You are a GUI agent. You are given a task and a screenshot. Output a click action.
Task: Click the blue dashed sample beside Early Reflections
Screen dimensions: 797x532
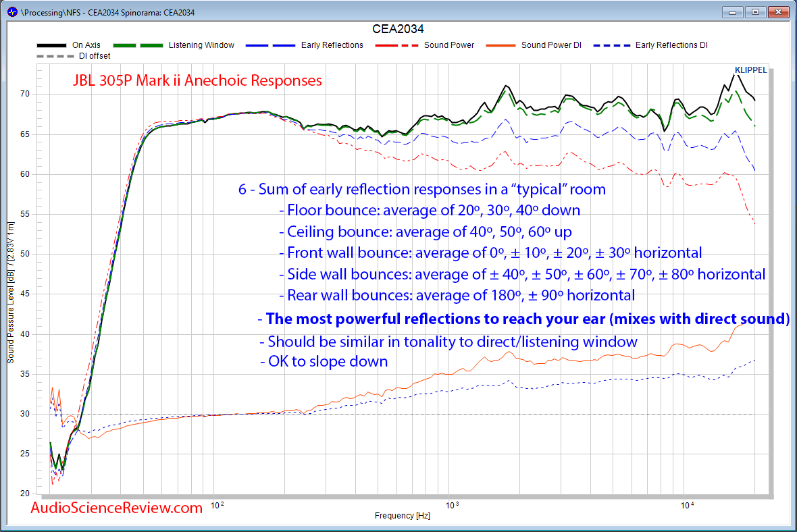(x=270, y=45)
